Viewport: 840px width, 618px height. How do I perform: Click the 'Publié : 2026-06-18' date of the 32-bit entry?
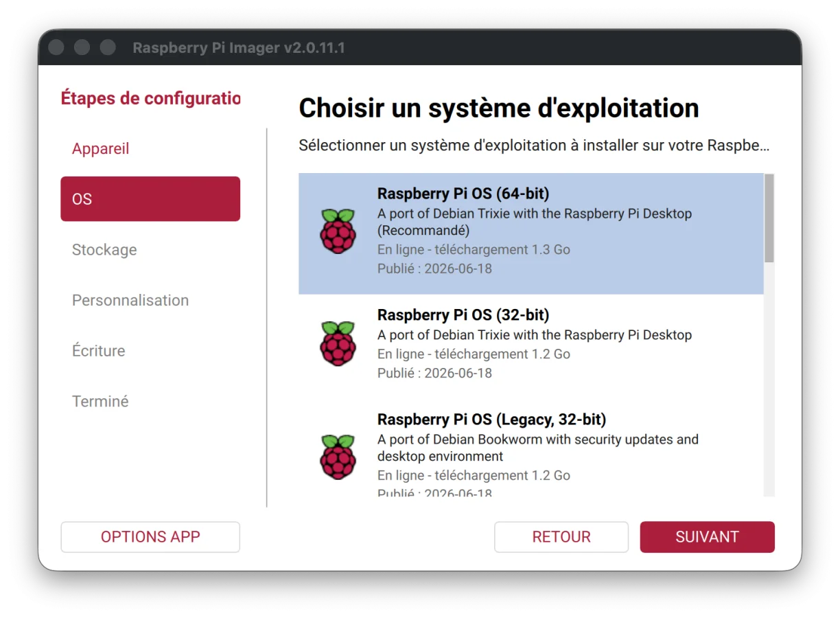(x=434, y=374)
